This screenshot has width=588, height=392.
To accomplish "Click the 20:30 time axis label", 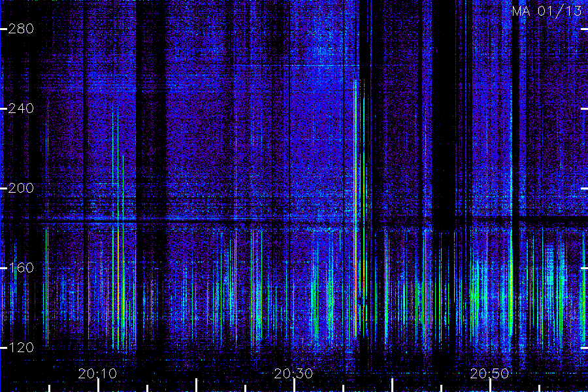I will pos(293,374).
